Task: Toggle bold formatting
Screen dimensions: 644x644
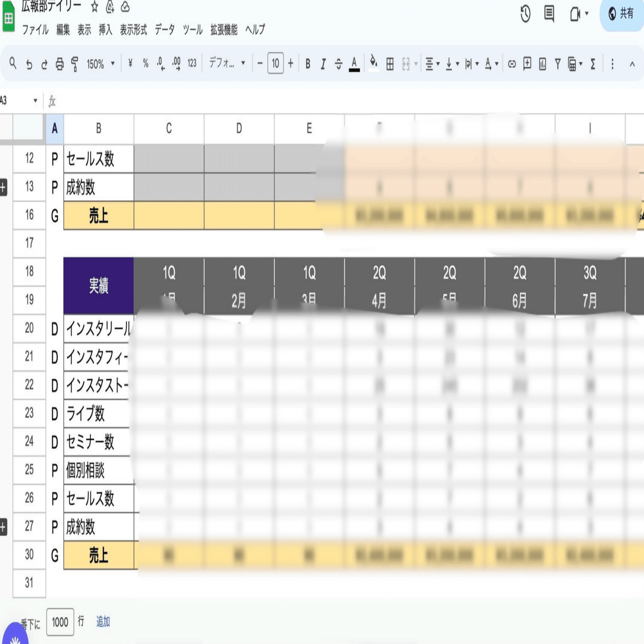Action: tap(308, 64)
